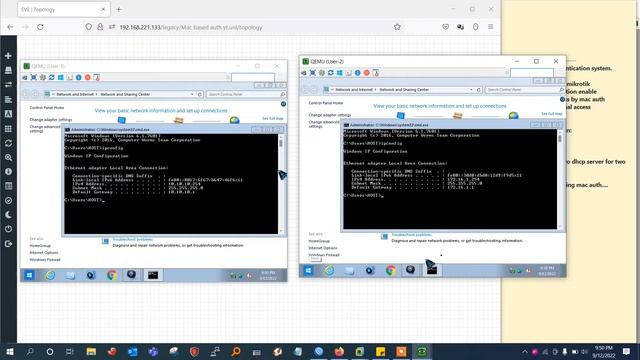The image size is (640, 360).
Task: Click the blue info icon in QEMU (User-1) toolbar
Action: pos(79,77)
